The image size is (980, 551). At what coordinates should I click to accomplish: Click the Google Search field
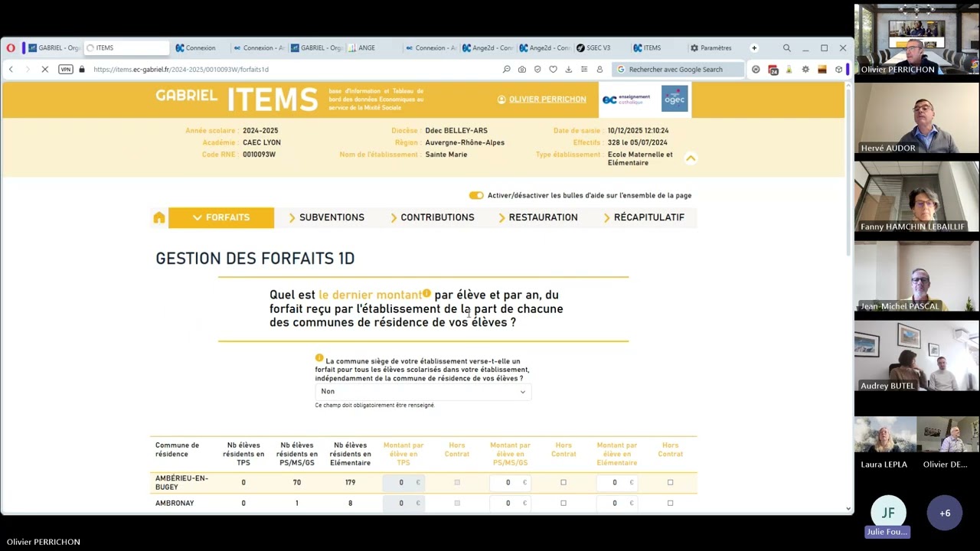tap(677, 69)
